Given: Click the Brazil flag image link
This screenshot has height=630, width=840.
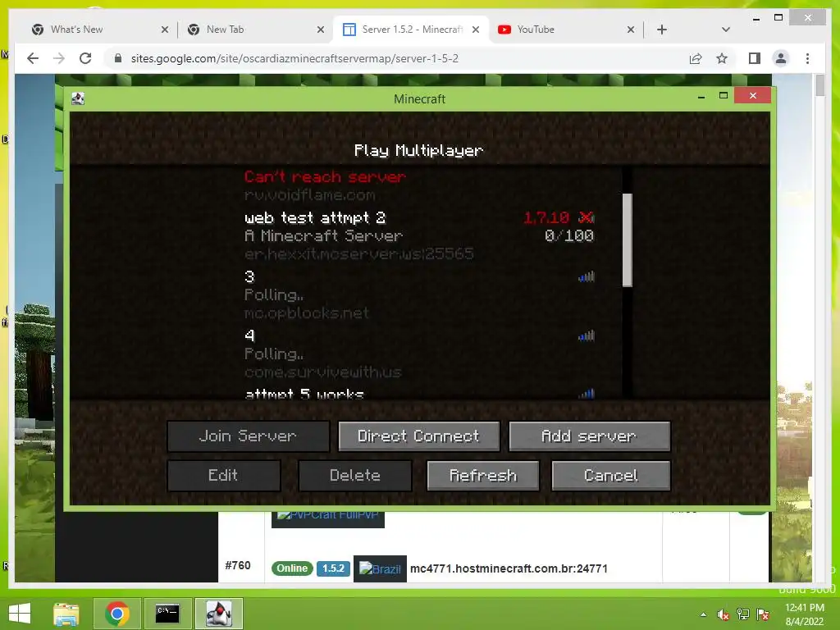Looking at the screenshot, I should pos(380,569).
